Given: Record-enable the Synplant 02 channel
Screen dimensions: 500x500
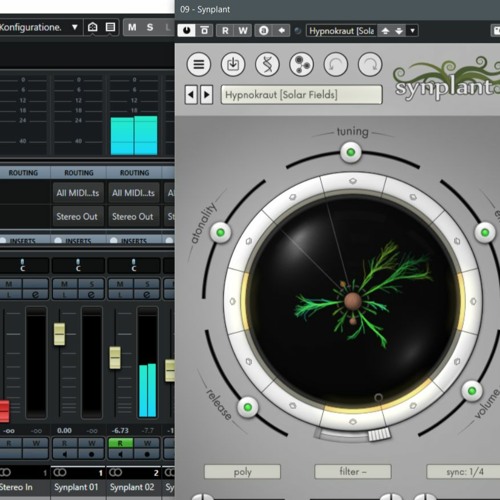Looking at the screenshot, I should click(147, 454).
